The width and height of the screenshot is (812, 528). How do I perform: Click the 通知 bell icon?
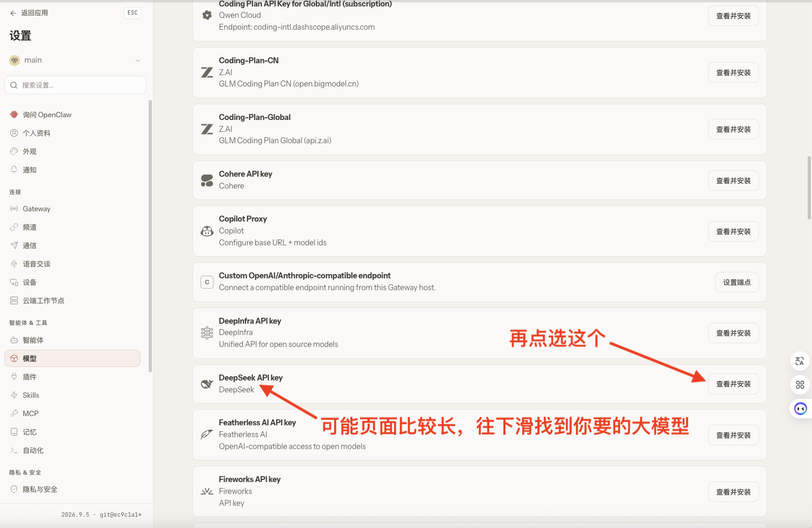pyautogui.click(x=14, y=170)
